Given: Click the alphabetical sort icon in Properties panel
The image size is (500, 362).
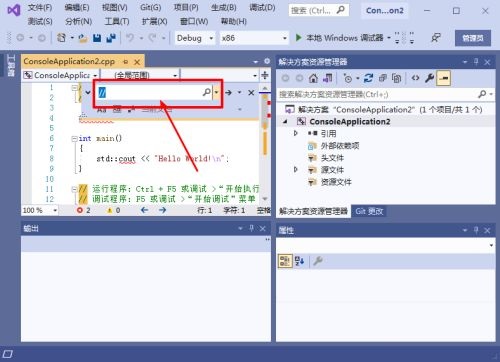Looking at the screenshot, I should pos(299,261).
